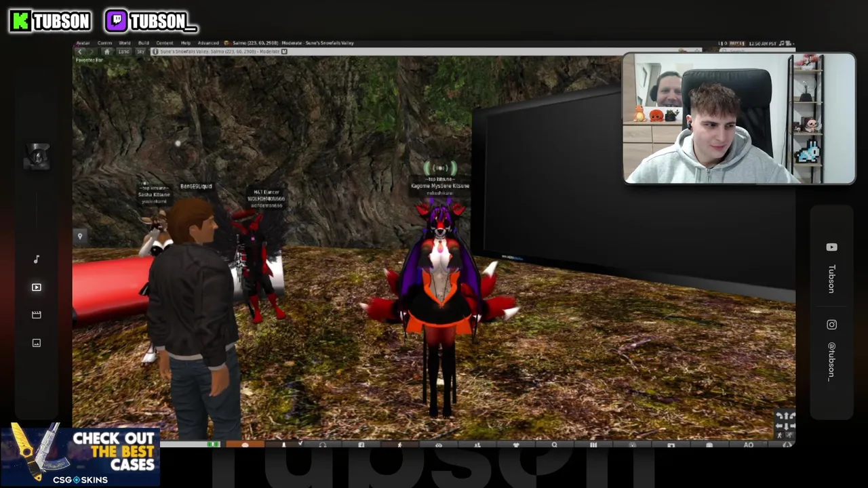Open the World menu
The height and width of the screenshot is (488, 868).
[125, 43]
